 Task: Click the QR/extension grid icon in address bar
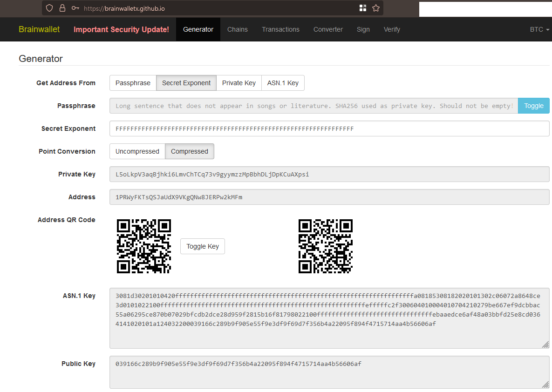(362, 8)
